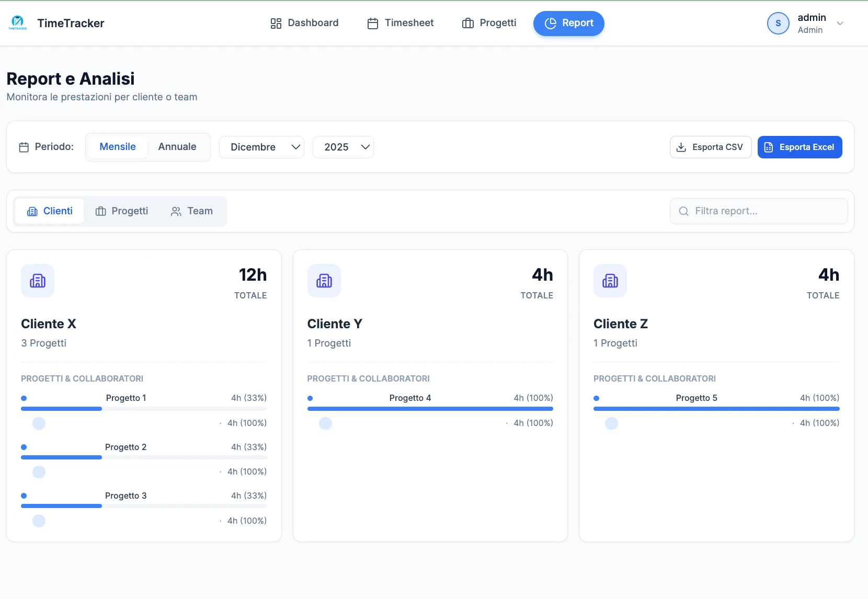Export report with Esporta CSV
Screen dimensions: 868x599
click(710, 147)
